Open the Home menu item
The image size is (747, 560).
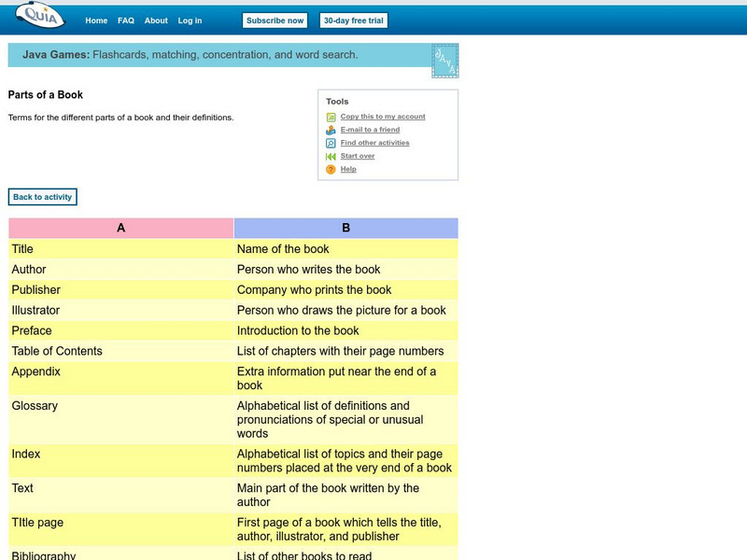click(96, 21)
